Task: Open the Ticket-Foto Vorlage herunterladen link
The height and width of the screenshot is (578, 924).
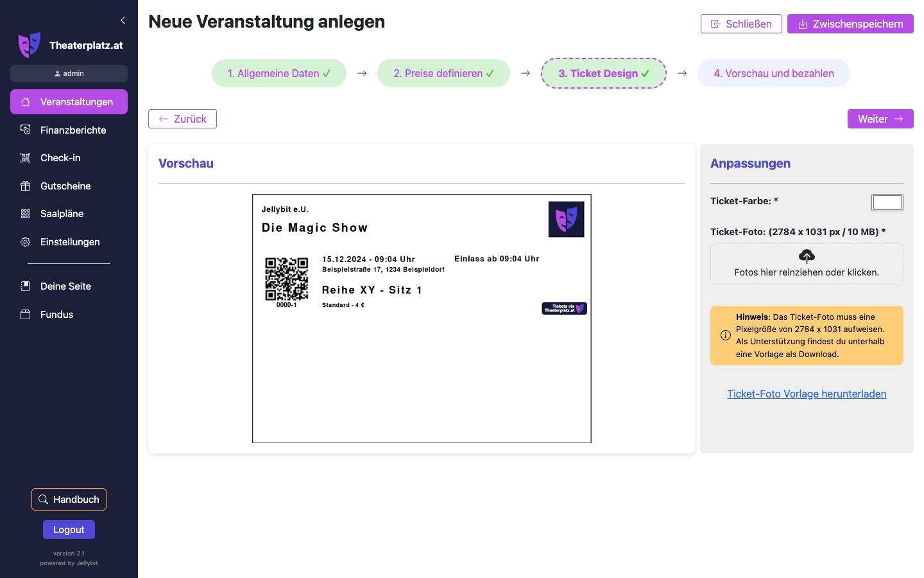Action: pyautogui.click(x=807, y=394)
